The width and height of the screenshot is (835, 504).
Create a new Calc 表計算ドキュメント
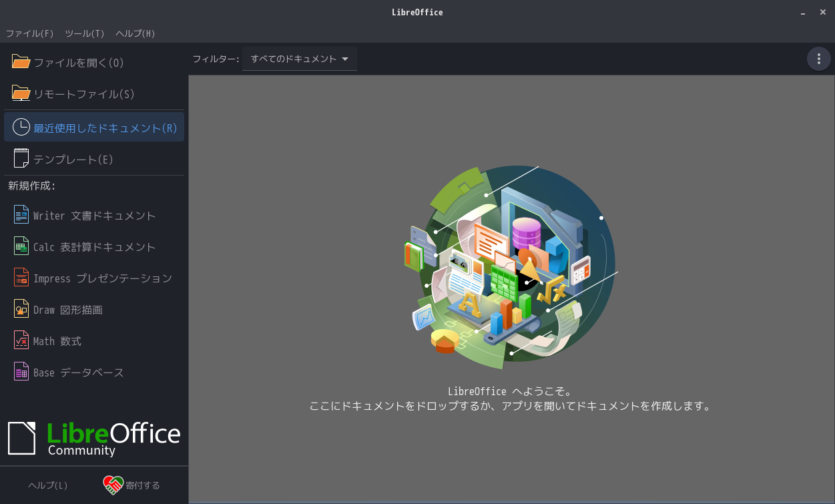coord(93,246)
